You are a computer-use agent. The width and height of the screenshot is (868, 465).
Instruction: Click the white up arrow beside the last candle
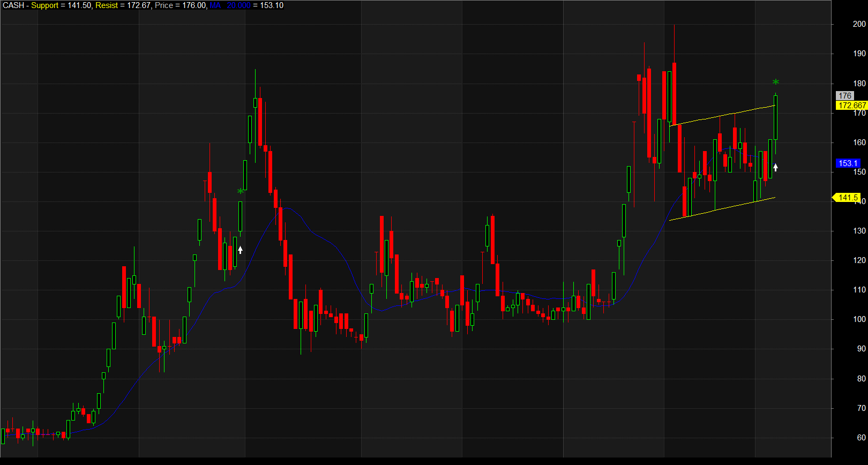tap(775, 167)
